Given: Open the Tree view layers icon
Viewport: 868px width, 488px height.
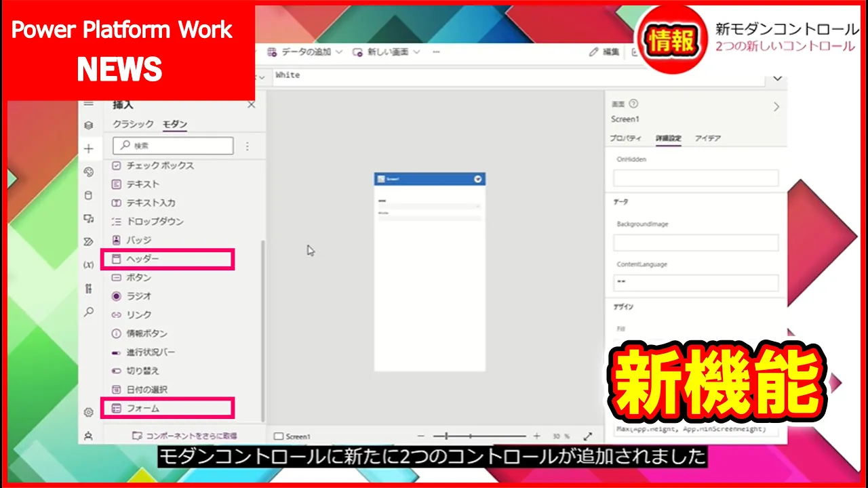Looking at the screenshot, I should point(88,125).
